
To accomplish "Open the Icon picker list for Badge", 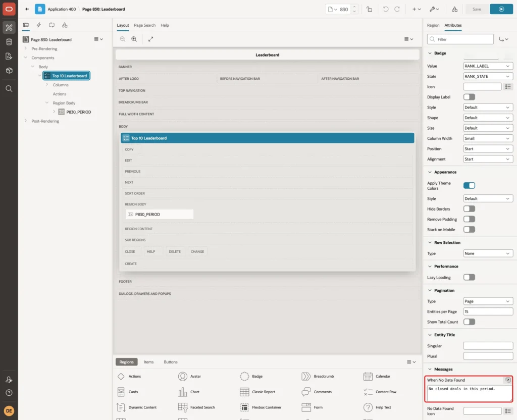I will pos(508,87).
